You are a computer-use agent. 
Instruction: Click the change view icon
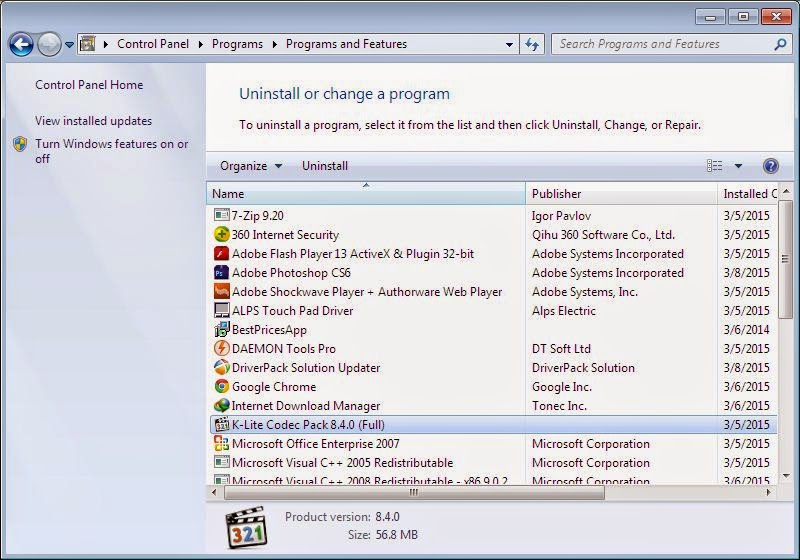click(714, 166)
